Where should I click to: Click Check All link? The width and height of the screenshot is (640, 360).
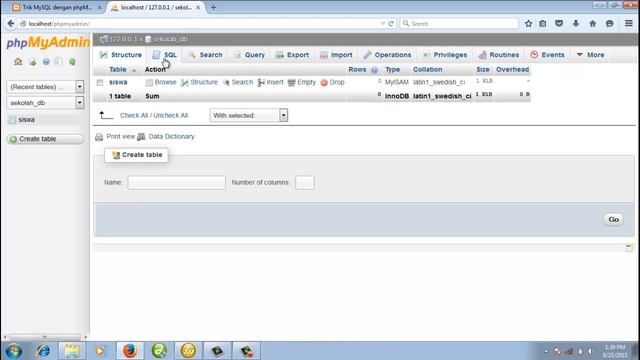click(x=134, y=116)
